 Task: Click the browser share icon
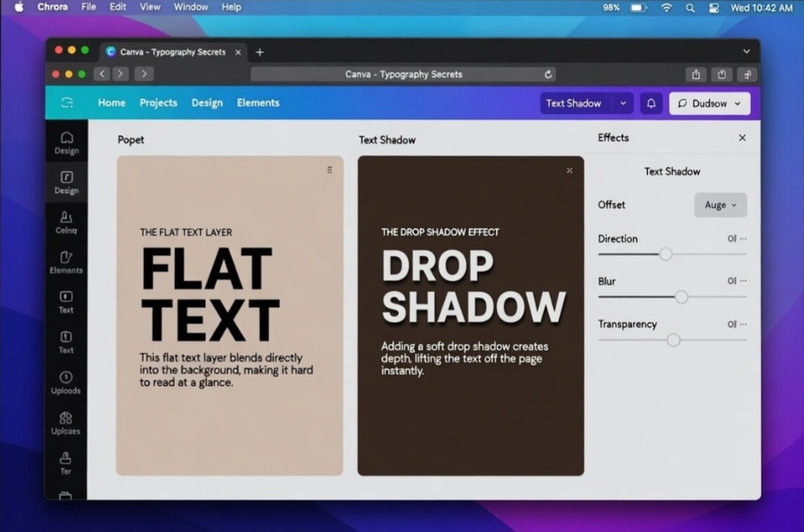696,74
